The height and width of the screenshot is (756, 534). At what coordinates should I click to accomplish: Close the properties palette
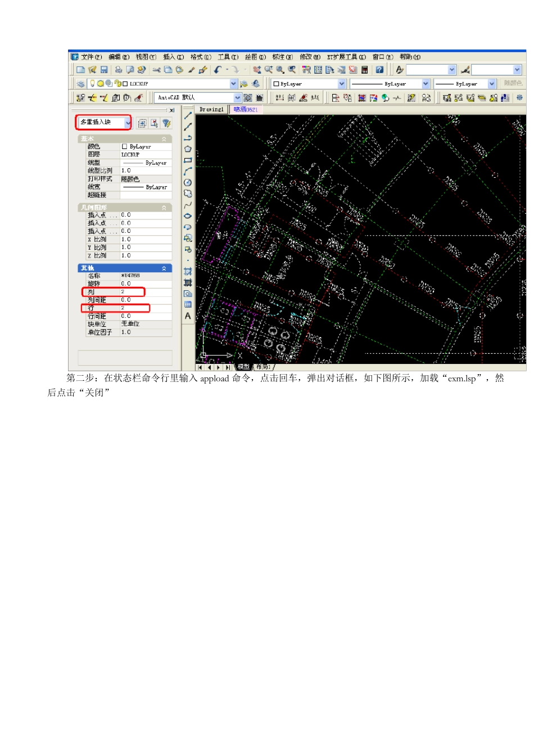(x=172, y=110)
